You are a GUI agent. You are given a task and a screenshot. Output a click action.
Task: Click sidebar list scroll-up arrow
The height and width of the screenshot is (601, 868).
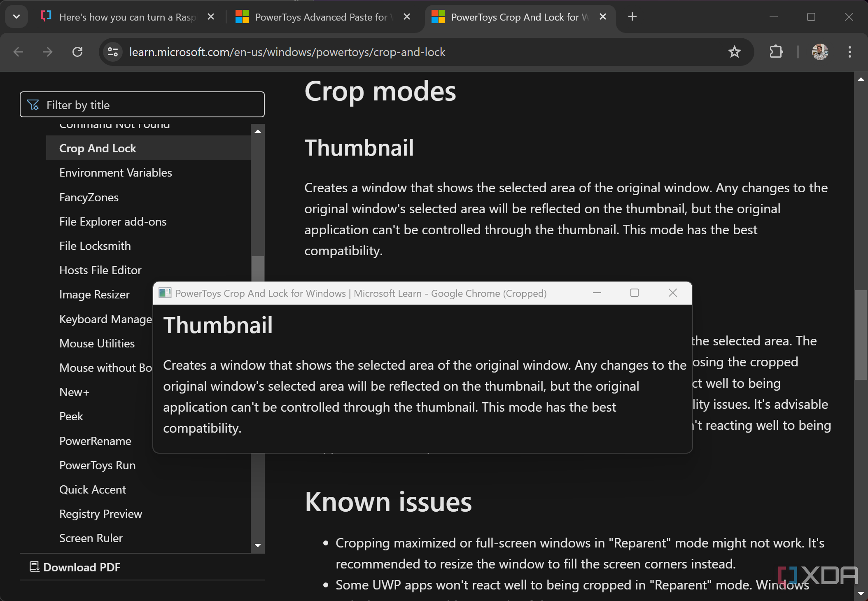pos(258,131)
